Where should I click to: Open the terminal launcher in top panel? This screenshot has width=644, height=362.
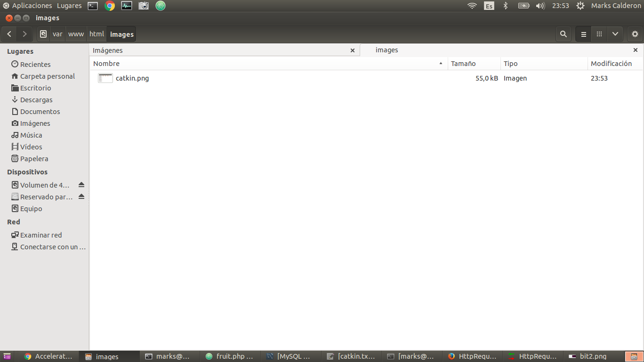tap(93, 6)
